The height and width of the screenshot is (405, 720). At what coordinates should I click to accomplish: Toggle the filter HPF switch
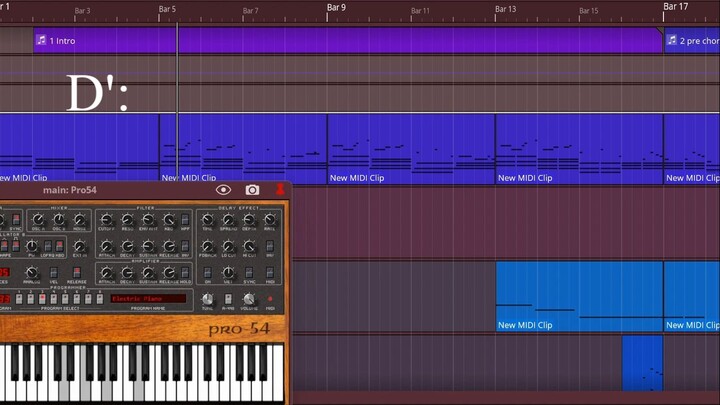click(186, 220)
